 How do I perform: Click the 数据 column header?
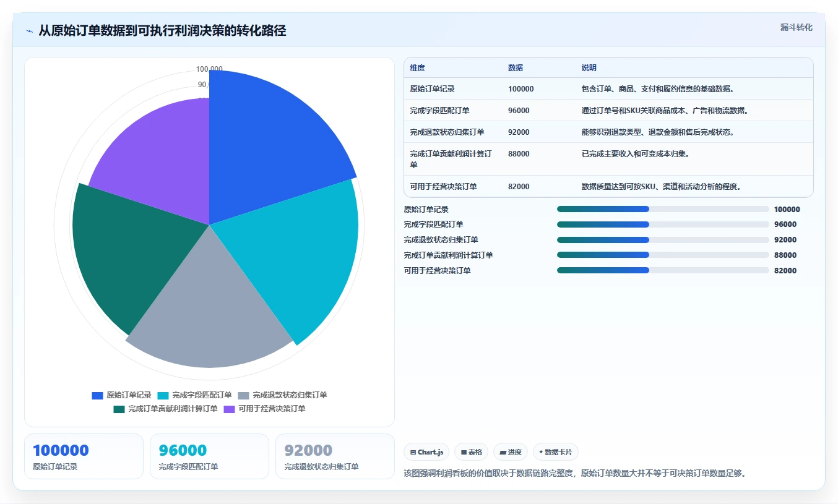pos(516,68)
